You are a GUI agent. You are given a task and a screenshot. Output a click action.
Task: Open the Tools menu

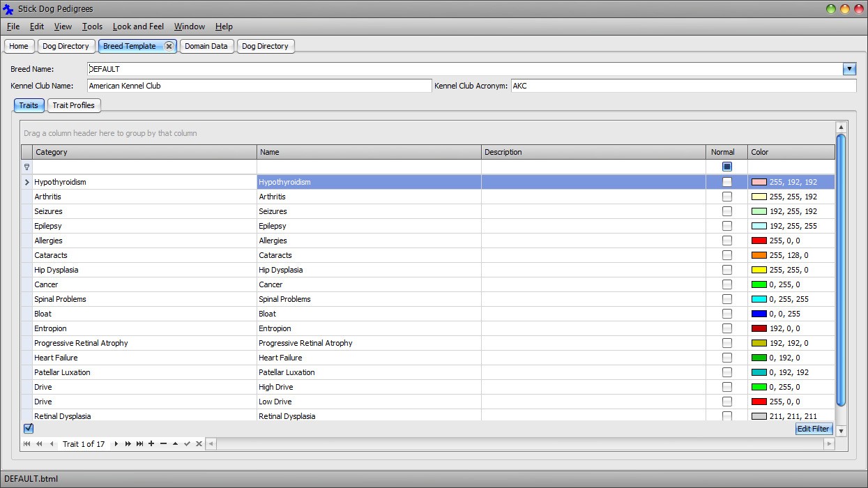[92, 26]
